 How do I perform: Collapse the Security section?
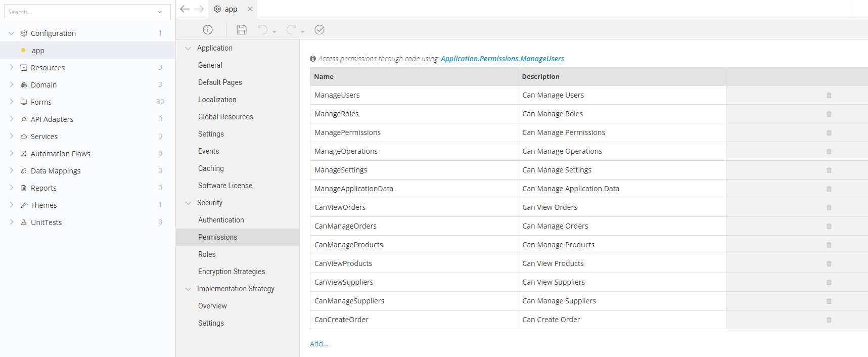(189, 203)
